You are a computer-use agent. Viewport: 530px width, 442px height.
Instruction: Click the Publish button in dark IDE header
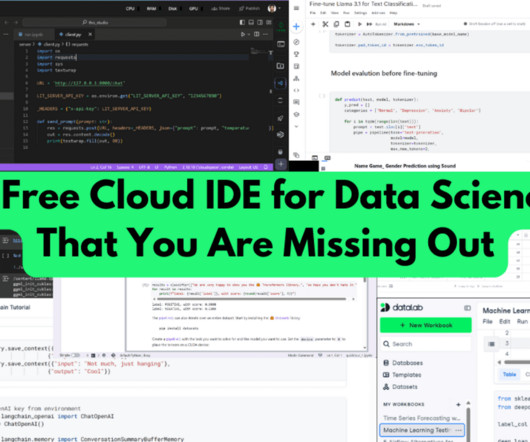(249, 8)
